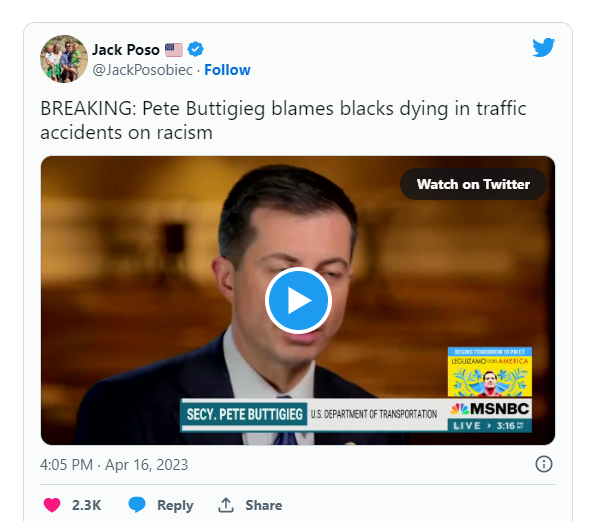The height and width of the screenshot is (521, 602).
Task: Click the US flag emoji beside the name
Action: click(174, 49)
